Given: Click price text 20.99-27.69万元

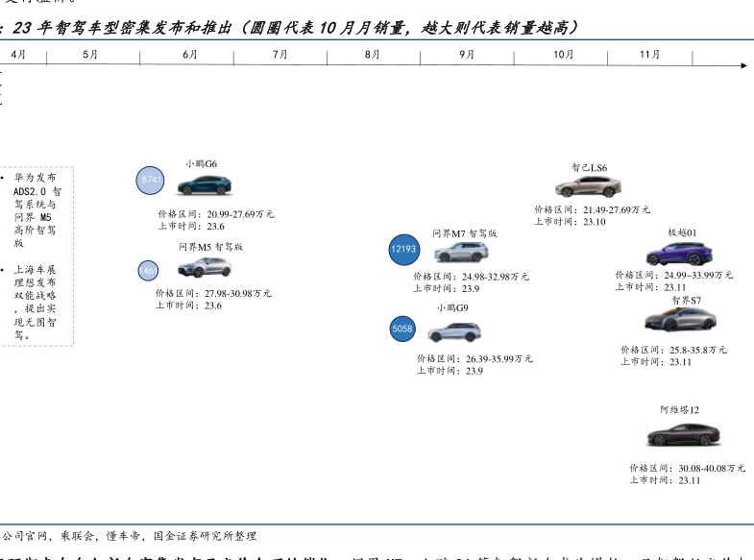Looking at the screenshot, I should [x=240, y=214].
